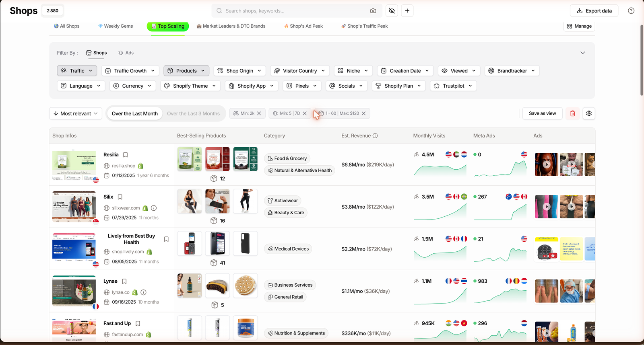Select Shop's Ad Peak tab
644x345 pixels.
point(303,26)
